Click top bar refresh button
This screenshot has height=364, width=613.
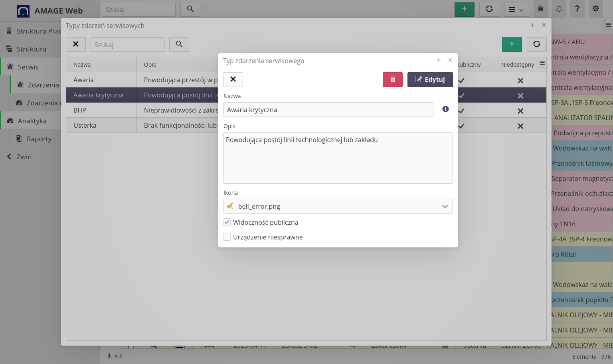click(489, 9)
